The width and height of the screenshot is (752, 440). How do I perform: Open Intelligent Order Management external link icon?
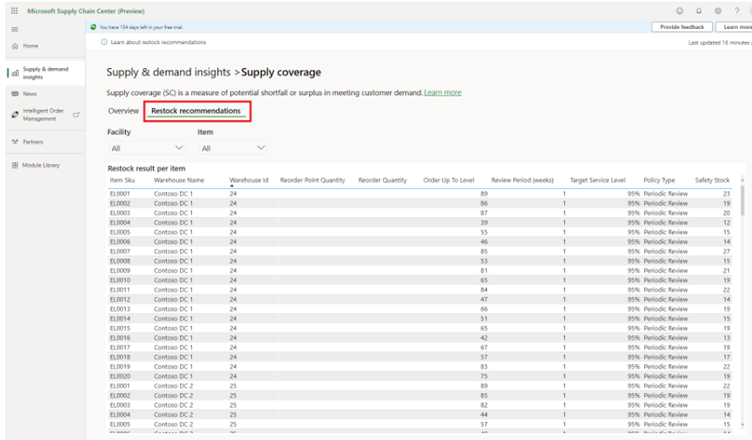pyautogui.click(x=76, y=114)
